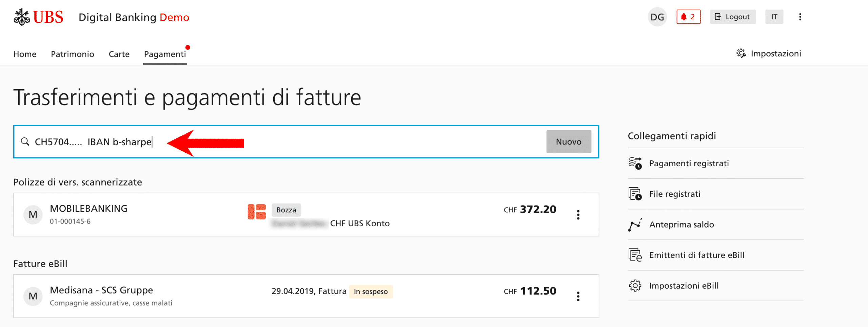Click the UBS logo
Image resolution: width=868 pixels, height=327 pixels.
[x=38, y=17]
